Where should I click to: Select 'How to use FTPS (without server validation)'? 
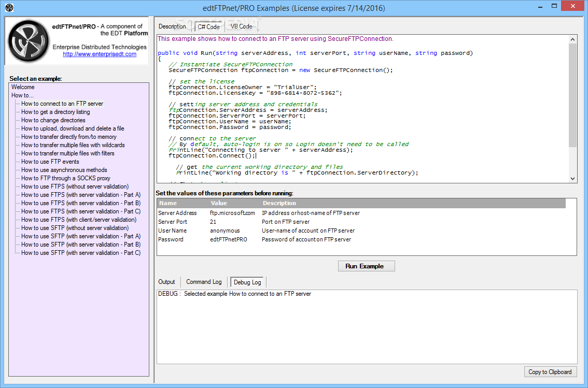(x=75, y=186)
